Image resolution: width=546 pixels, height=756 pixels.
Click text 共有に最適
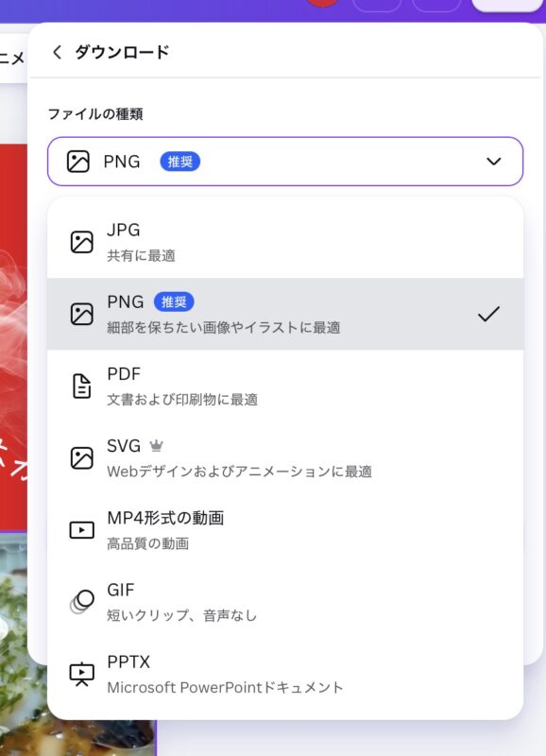click(x=141, y=255)
